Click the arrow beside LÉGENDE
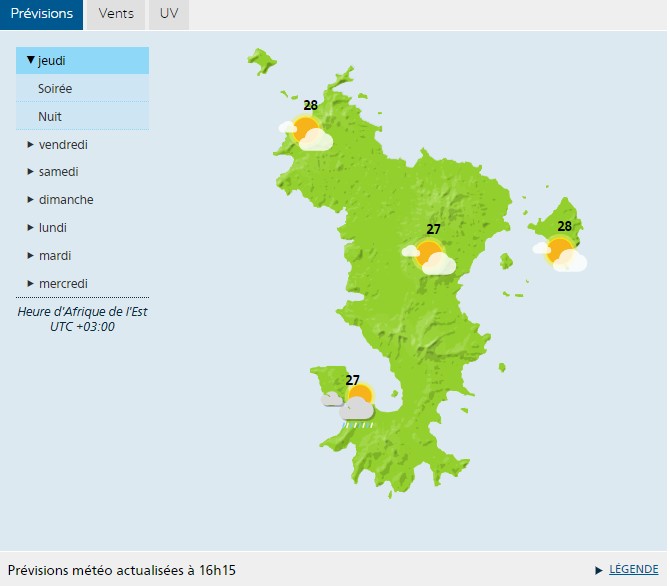This screenshot has height=586, width=670. (599, 570)
